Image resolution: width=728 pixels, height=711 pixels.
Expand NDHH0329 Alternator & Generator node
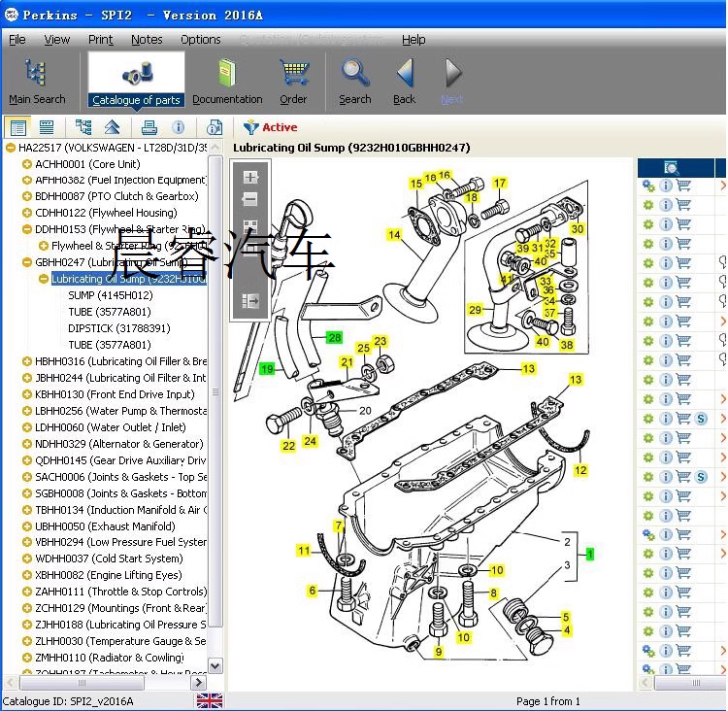[x=27, y=444]
